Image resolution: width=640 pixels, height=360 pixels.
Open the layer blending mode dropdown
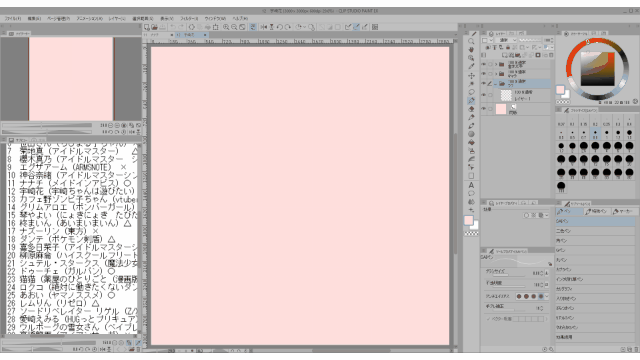[x=507, y=40]
